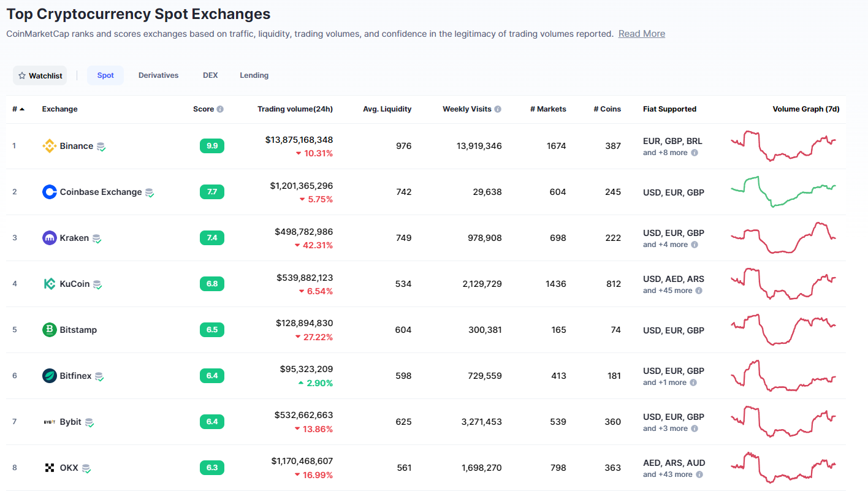Click Binance volume $13,875,168,348
This screenshot has height=491, width=868.
(x=299, y=140)
